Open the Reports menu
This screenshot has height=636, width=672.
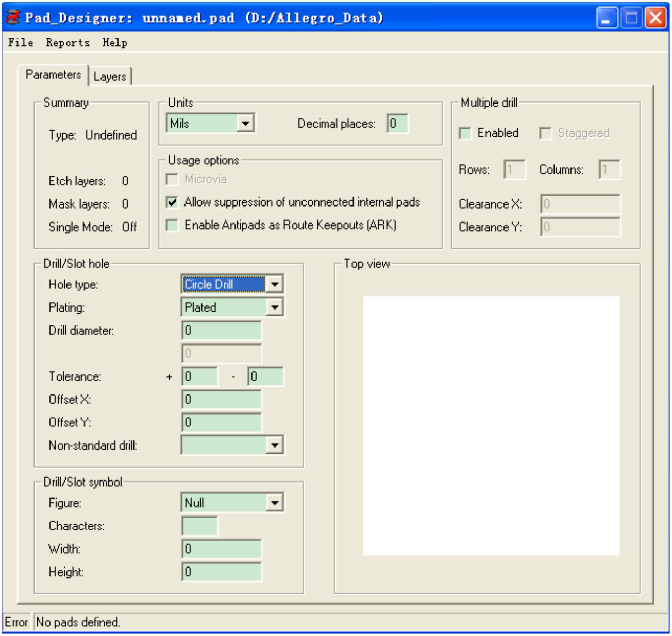tap(68, 43)
